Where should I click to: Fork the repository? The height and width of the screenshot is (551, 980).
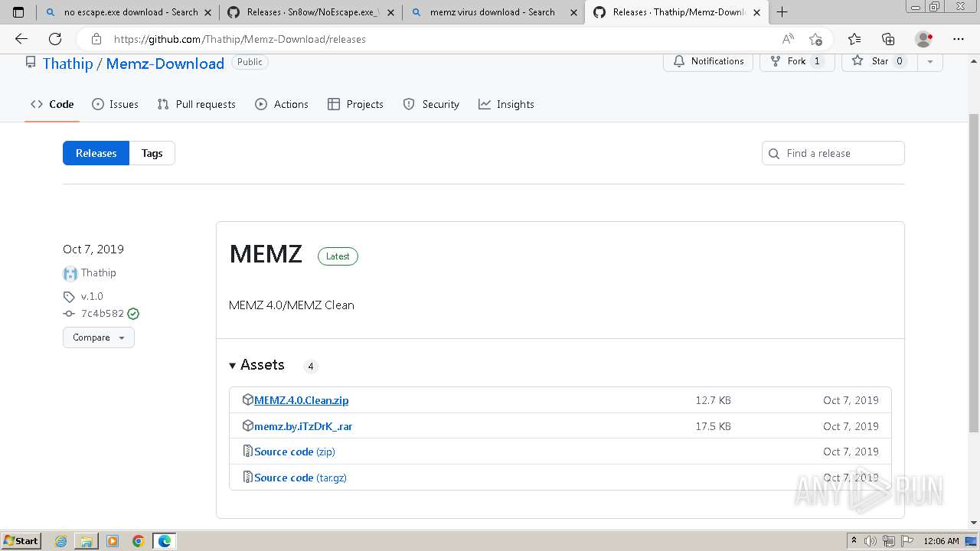(796, 61)
